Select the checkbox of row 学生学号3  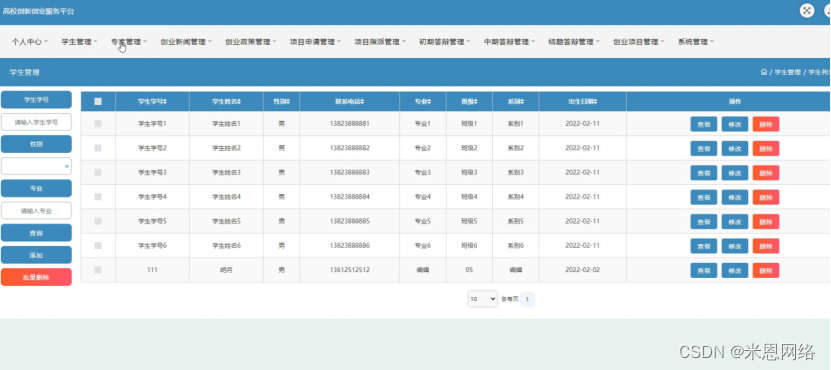click(x=98, y=172)
